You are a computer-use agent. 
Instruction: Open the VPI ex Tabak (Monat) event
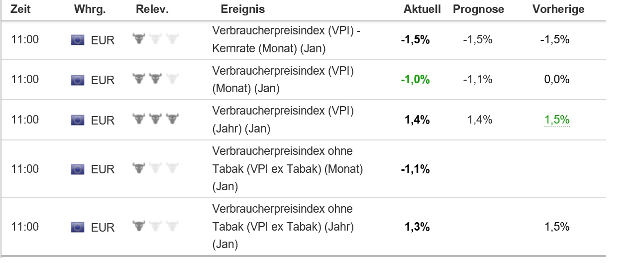pos(287,169)
